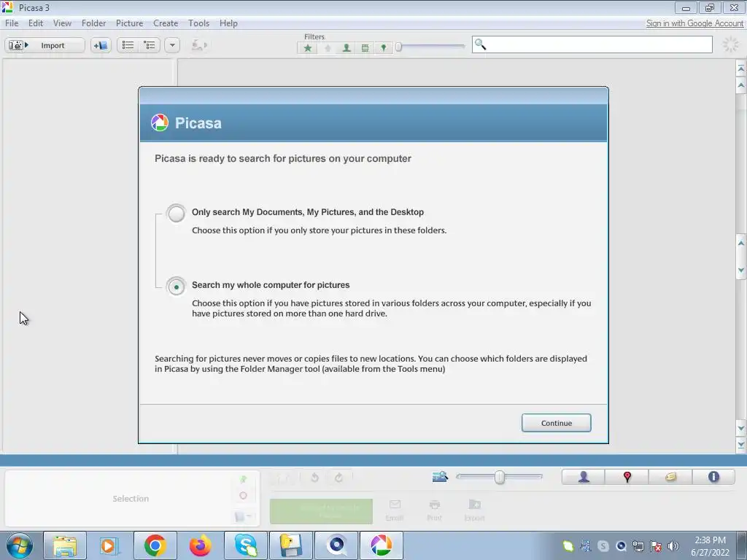Click Sign in with Google Account link
747x560 pixels.
point(694,23)
